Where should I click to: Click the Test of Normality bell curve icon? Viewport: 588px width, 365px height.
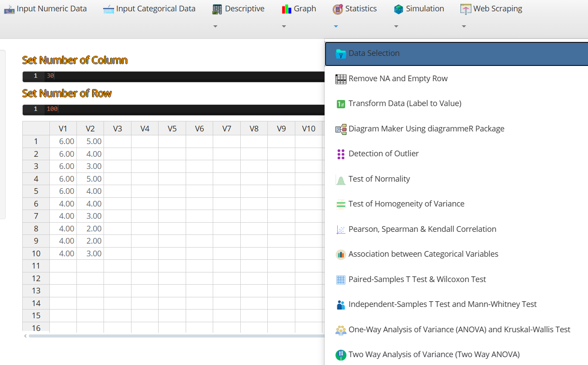click(x=341, y=179)
